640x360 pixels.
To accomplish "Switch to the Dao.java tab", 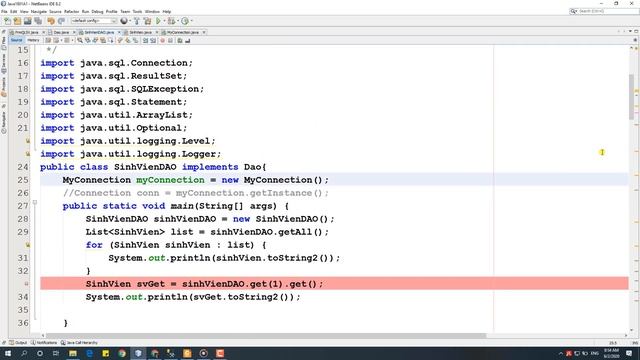I will click(x=61, y=32).
